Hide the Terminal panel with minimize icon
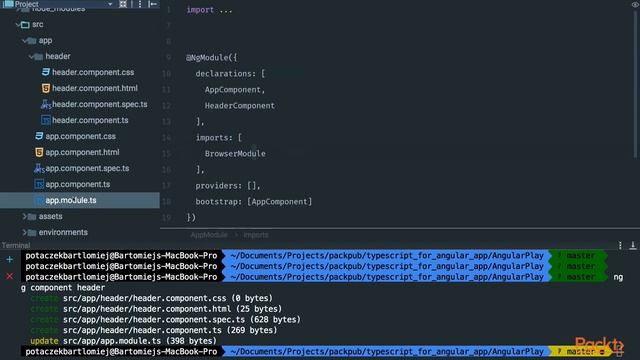Viewport: 640px width, 360px height. [633, 245]
